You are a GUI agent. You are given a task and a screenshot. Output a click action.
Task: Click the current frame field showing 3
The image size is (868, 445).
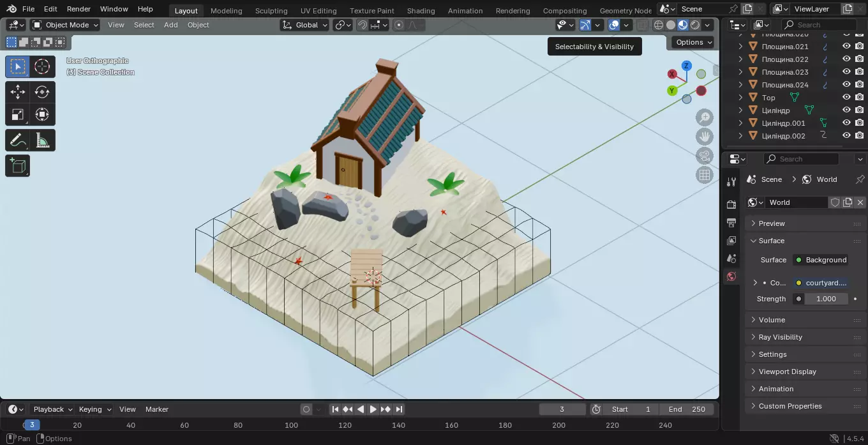click(562, 409)
